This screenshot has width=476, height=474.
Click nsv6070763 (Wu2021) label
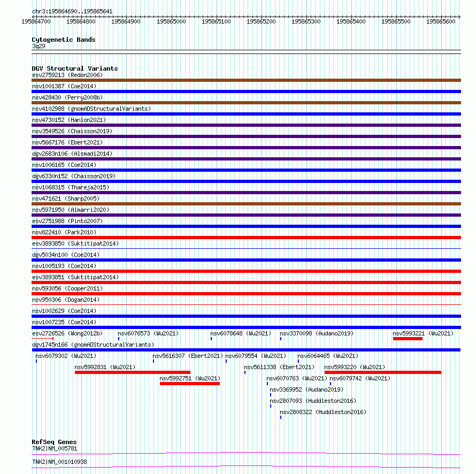coord(297,378)
